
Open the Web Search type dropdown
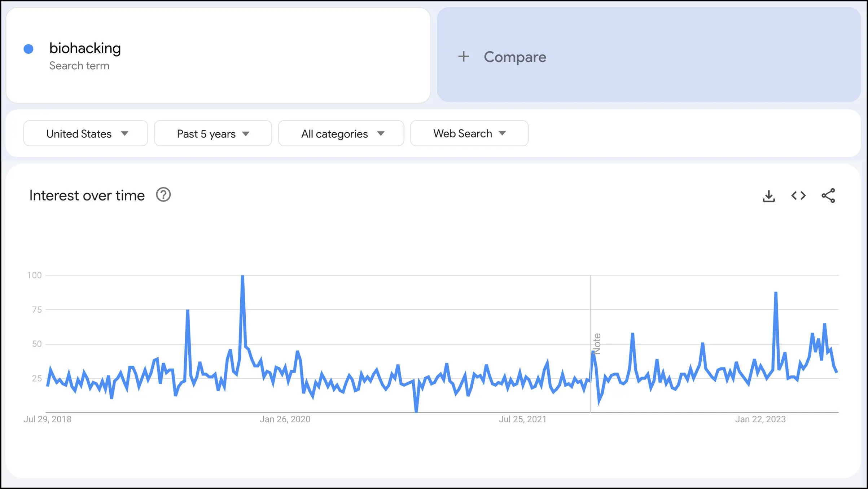coord(469,133)
